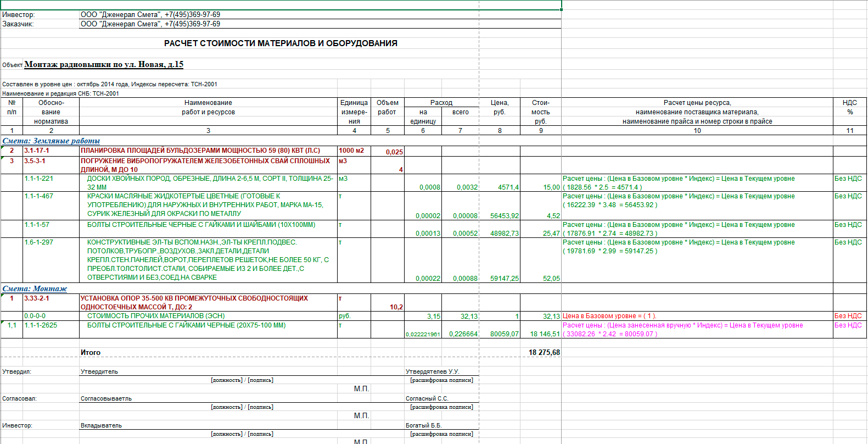868x444 pixels.
Task: Click the price value '4571,4'
Action: coord(508,187)
